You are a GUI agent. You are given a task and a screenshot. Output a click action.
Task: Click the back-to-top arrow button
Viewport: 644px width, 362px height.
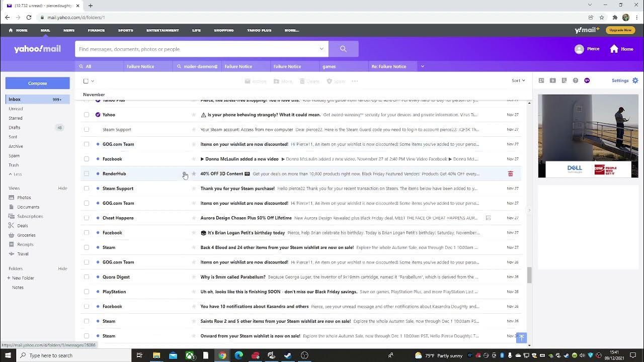(x=521, y=338)
